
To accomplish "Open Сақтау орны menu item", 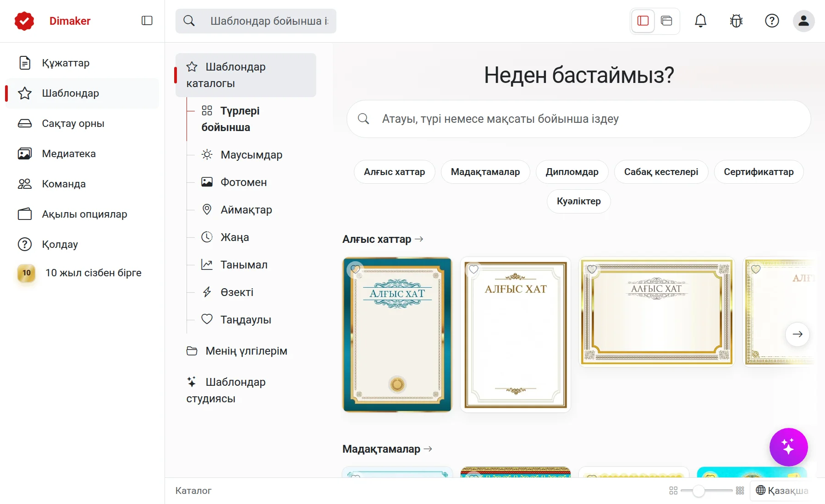I will pos(82,123).
